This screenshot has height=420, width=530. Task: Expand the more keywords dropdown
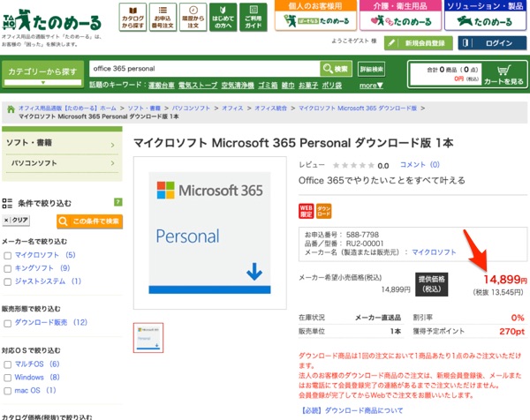pyautogui.click(x=371, y=86)
